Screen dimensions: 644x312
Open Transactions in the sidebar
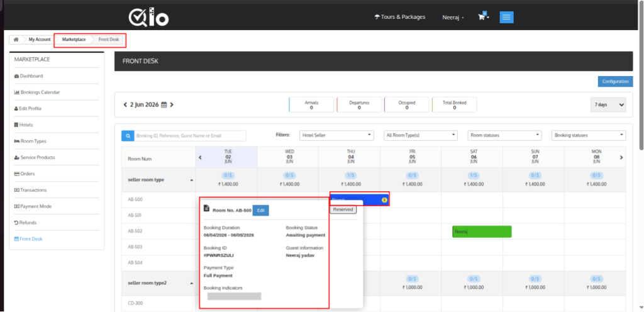(x=30, y=190)
